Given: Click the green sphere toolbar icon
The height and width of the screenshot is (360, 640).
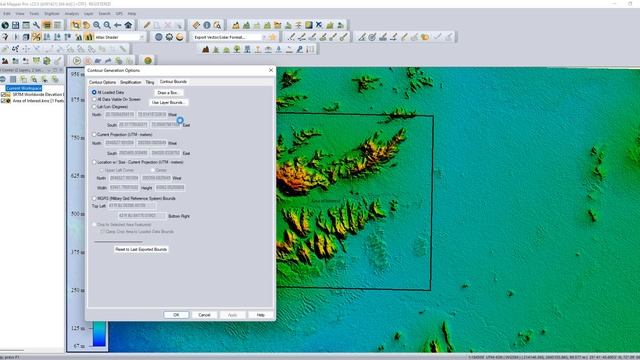Looking at the screenshot, I should 148,61.
